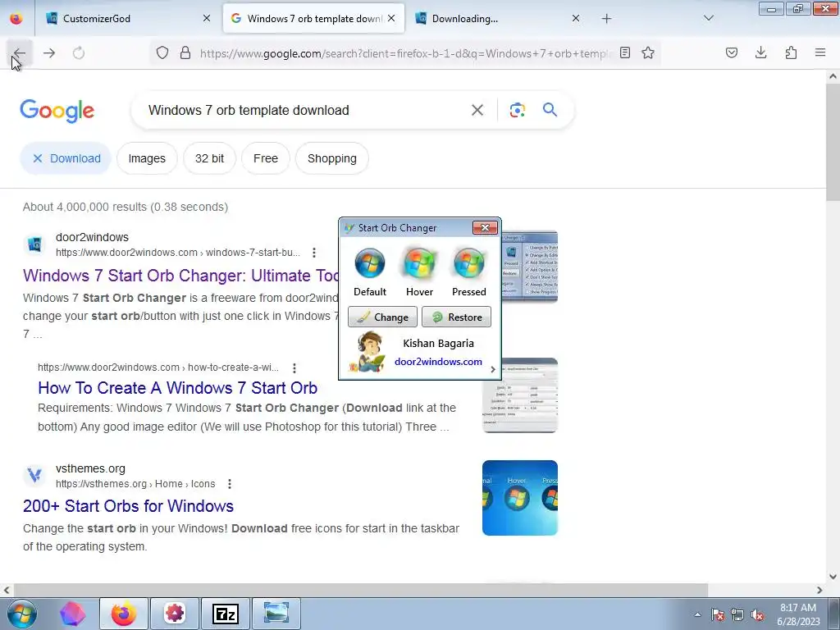The image size is (840, 630).
Task: Open the picture viewer taskbar app
Action: click(276, 614)
